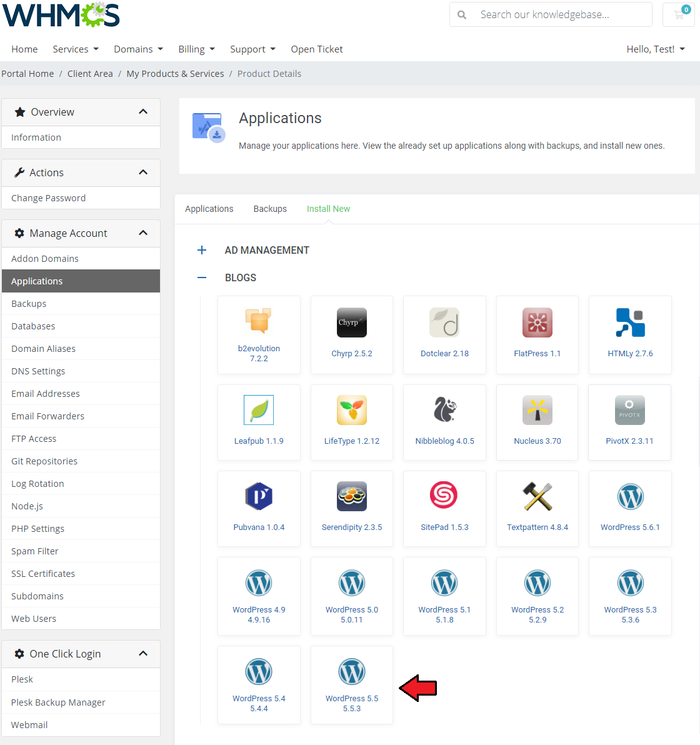Click the Portal Home breadcrumb link
This screenshot has width=700, height=745.
pos(27,74)
